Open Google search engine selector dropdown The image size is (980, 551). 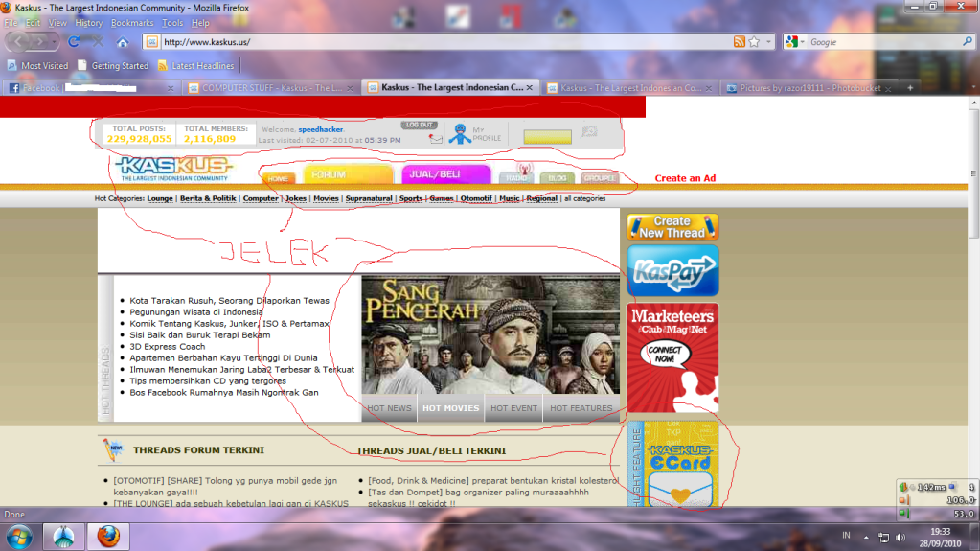795,42
